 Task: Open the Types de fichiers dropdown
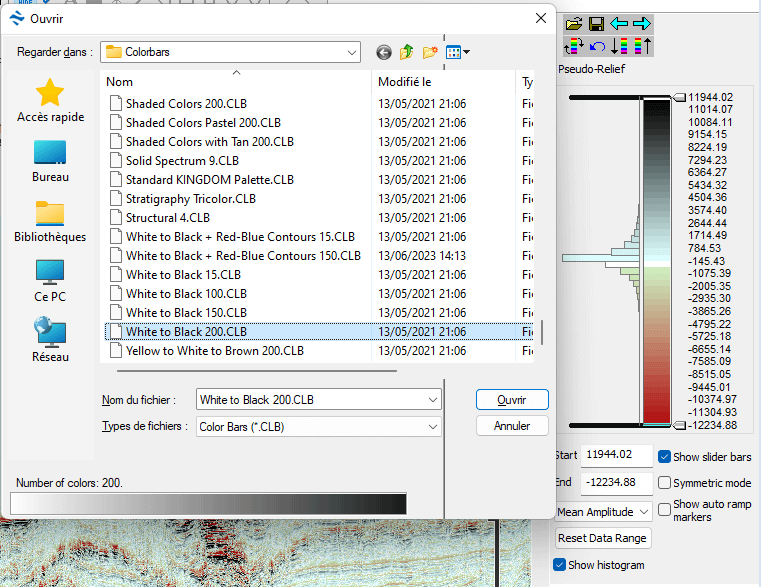[x=432, y=426]
